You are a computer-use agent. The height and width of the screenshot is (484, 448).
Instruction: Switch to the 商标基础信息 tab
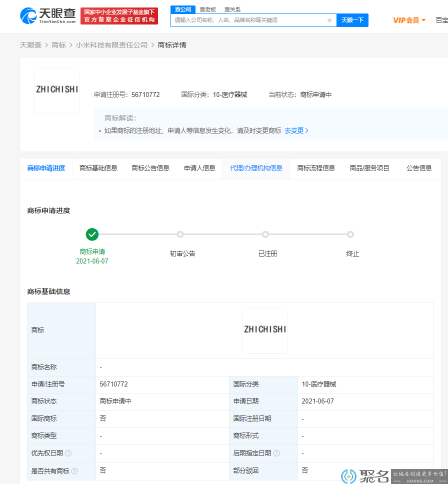point(98,168)
